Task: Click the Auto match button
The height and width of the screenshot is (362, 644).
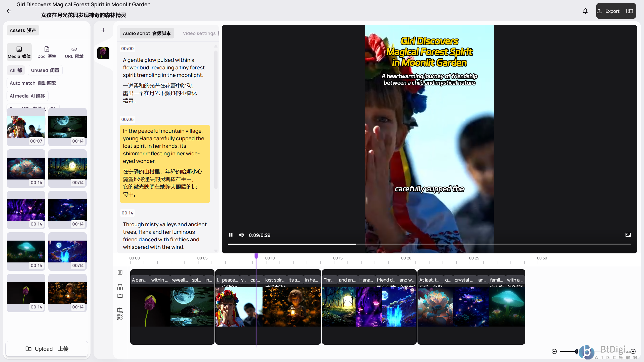Action: pyautogui.click(x=33, y=83)
